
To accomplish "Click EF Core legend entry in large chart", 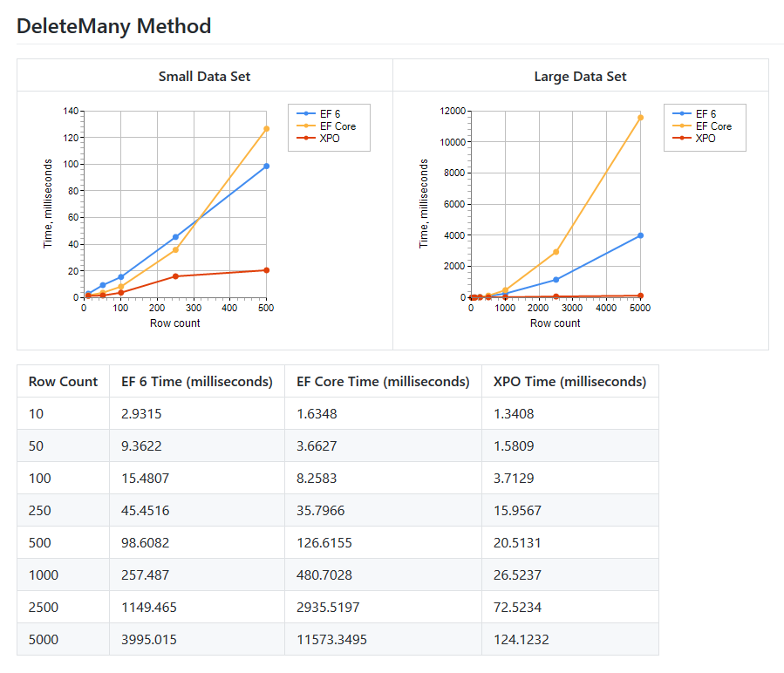I will point(702,126).
